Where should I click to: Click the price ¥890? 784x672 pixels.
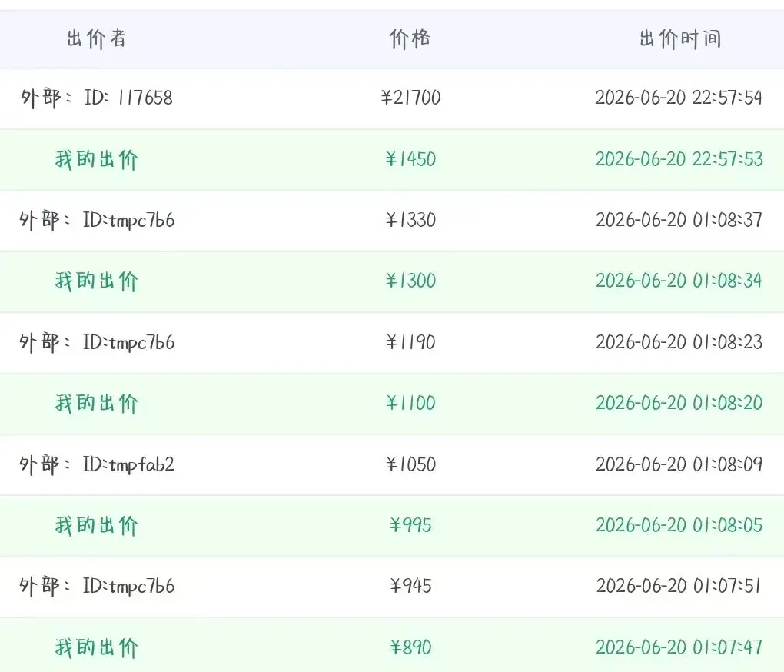click(410, 647)
